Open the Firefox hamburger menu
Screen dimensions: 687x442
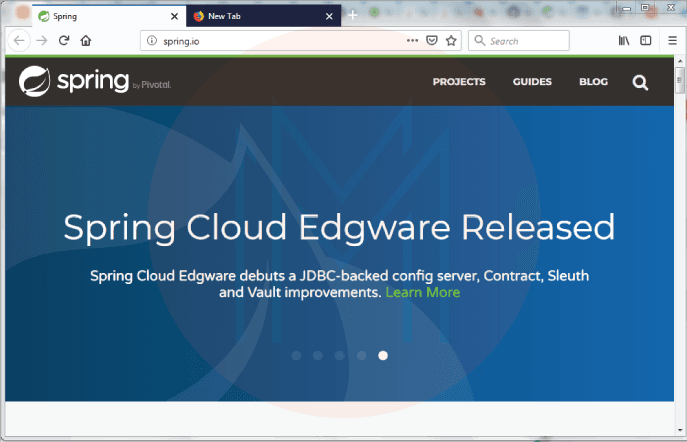(671, 41)
